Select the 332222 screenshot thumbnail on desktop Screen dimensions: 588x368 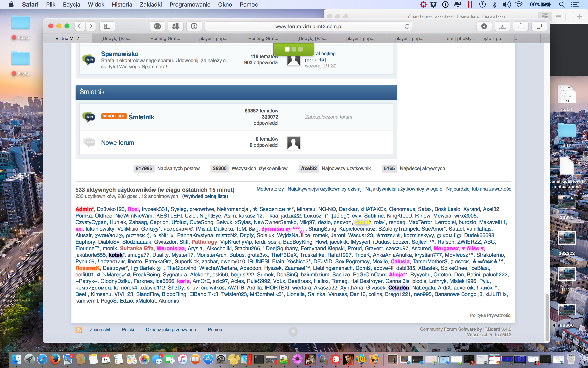click(x=567, y=238)
